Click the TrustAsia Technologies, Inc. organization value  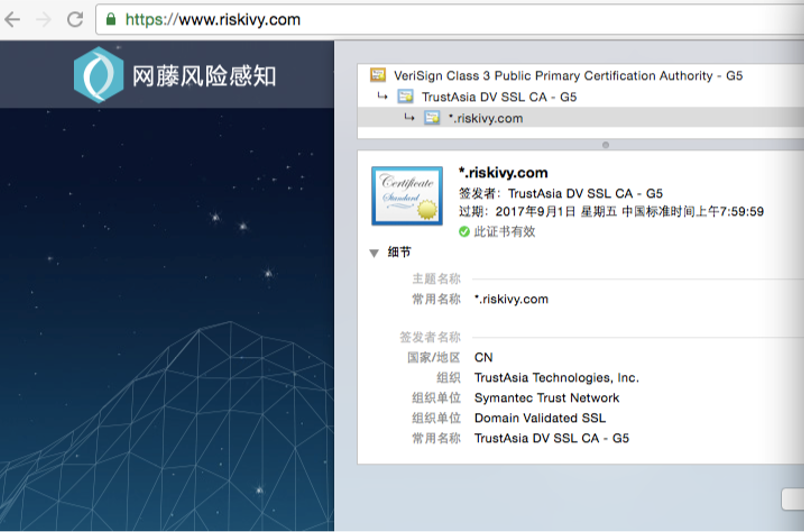[x=556, y=378]
